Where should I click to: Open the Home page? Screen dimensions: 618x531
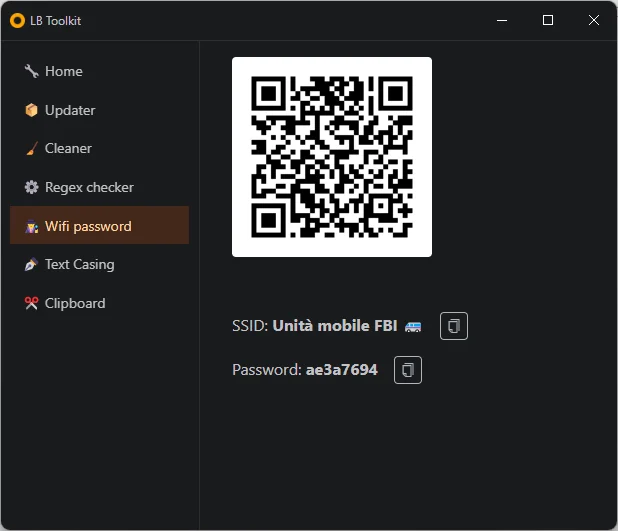pyautogui.click(x=99, y=71)
